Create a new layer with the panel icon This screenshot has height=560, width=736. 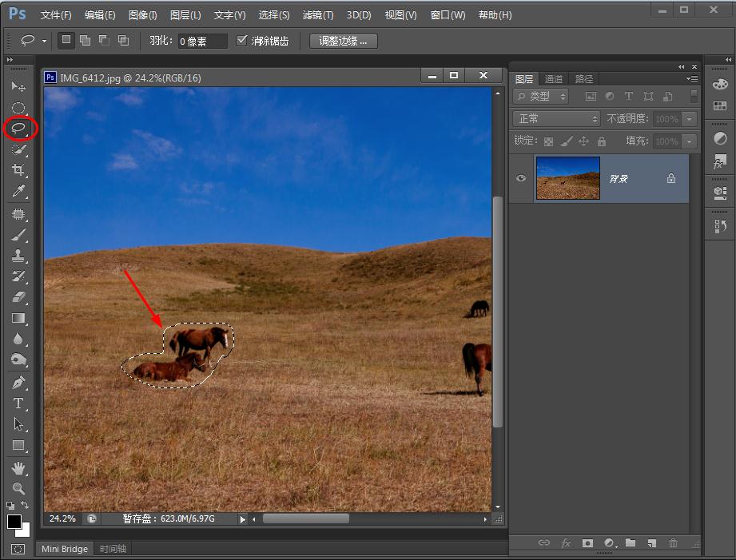pos(651,543)
